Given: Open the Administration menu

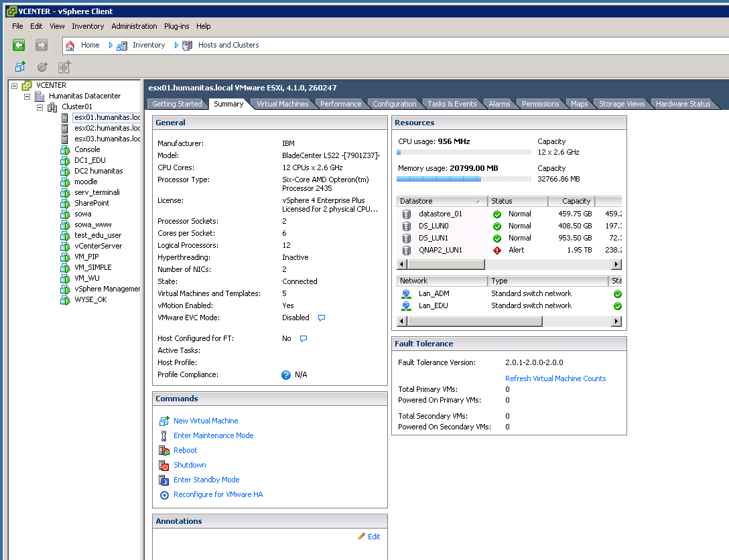Looking at the screenshot, I should (x=135, y=26).
